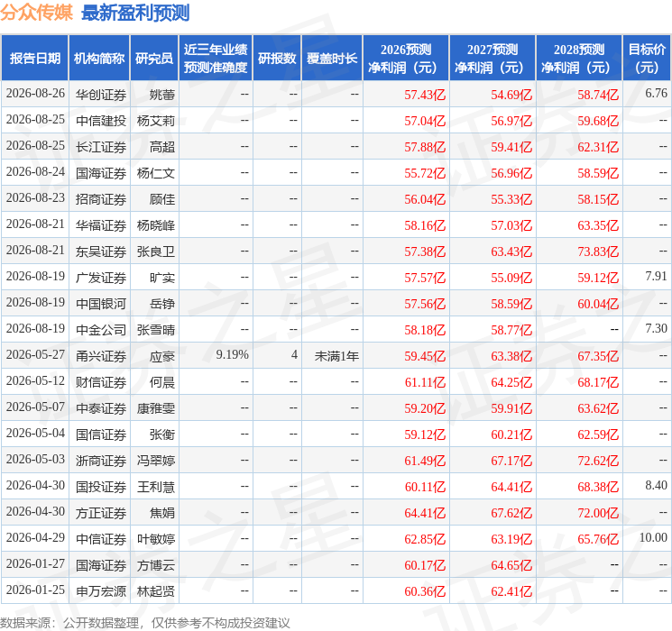The height and width of the screenshot is (631, 672).
Task: Click the 中信建投 institution cell
Action: pos(101,121)
